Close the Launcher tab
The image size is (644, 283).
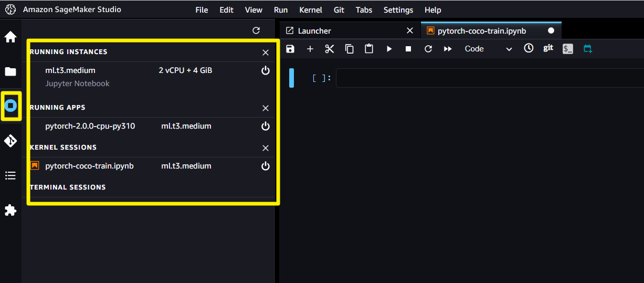[x=410, y=31]
